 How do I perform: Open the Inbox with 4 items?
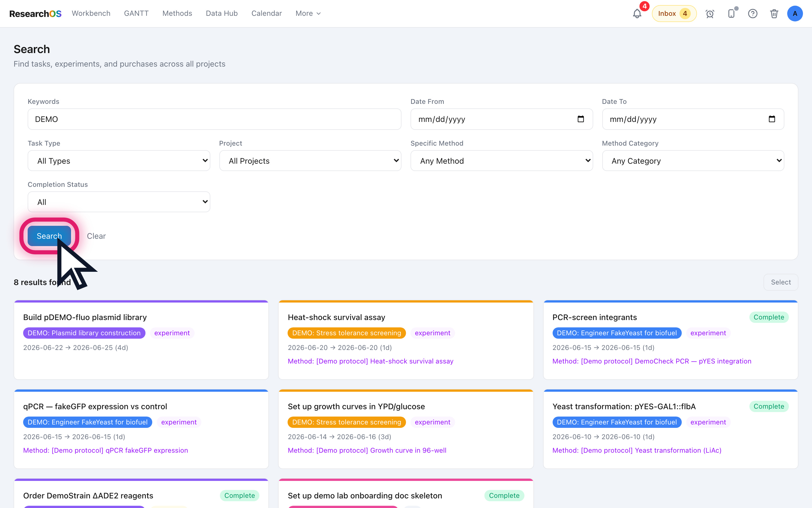pyautogui.click(x=674, y=14)
